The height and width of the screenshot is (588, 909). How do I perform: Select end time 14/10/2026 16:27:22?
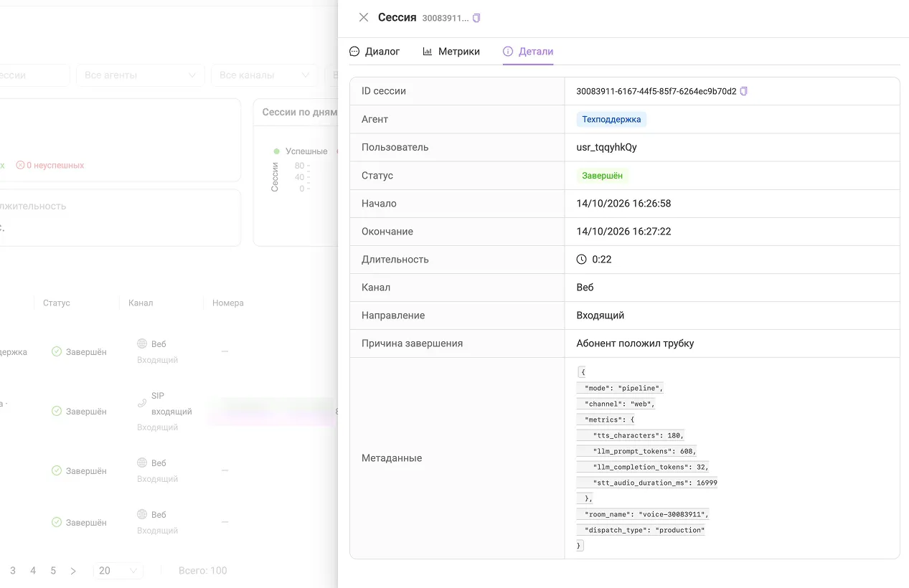pyautogui.click(x=624, y=232)
